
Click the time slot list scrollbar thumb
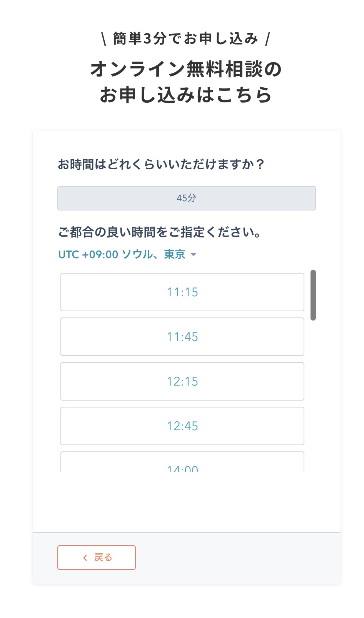coord(313,295)
